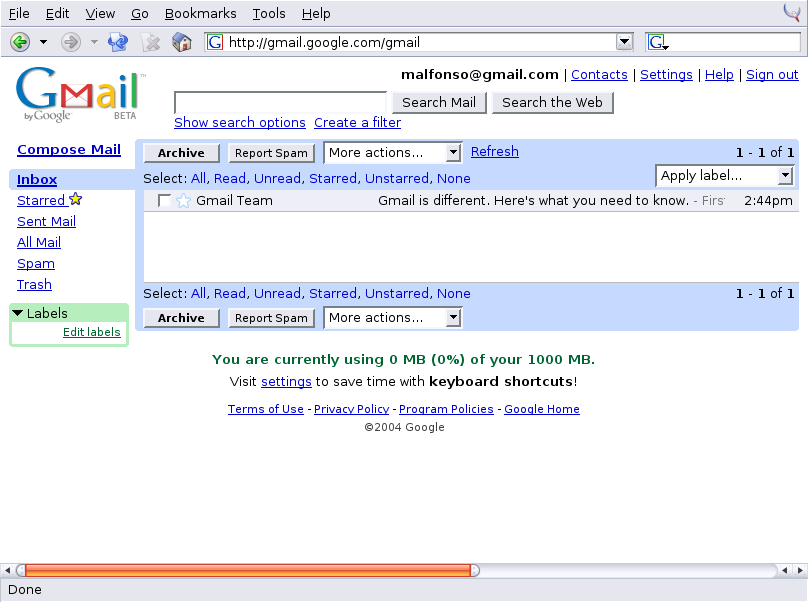The width and height of the screenshot is (808, 602).
Task: Click the Reload page icon
Action: [118, 42]
